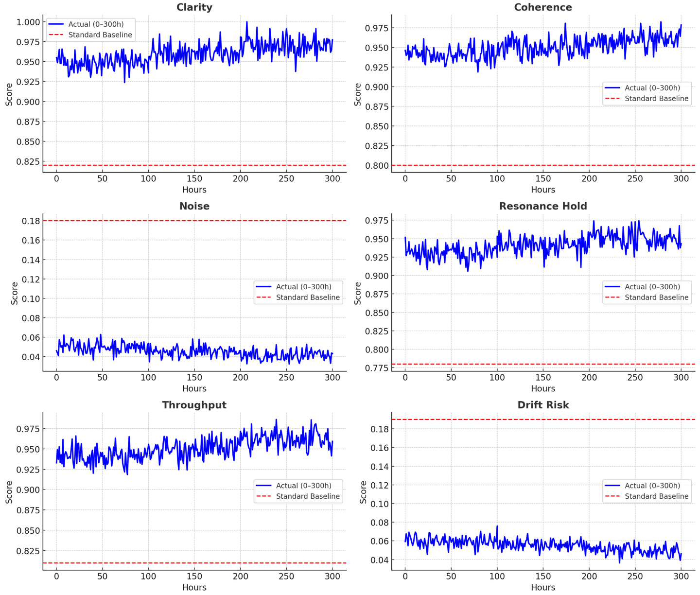
Task: Click the "0.825" tick on the Clarity y-axis
Action: point(28,161)
